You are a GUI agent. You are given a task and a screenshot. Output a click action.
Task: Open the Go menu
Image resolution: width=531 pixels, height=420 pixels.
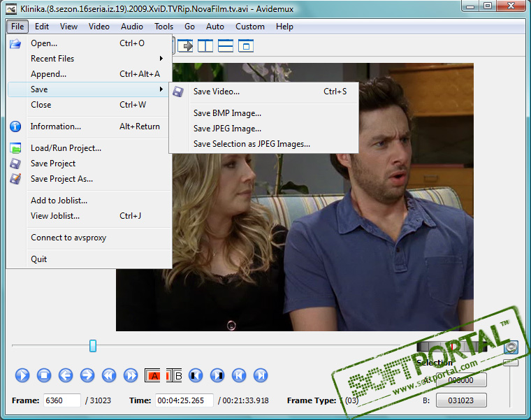[189, 27]
